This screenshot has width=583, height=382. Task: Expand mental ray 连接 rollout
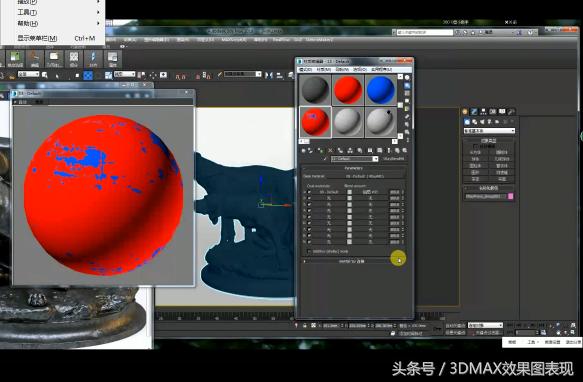[x=352, y=261]
